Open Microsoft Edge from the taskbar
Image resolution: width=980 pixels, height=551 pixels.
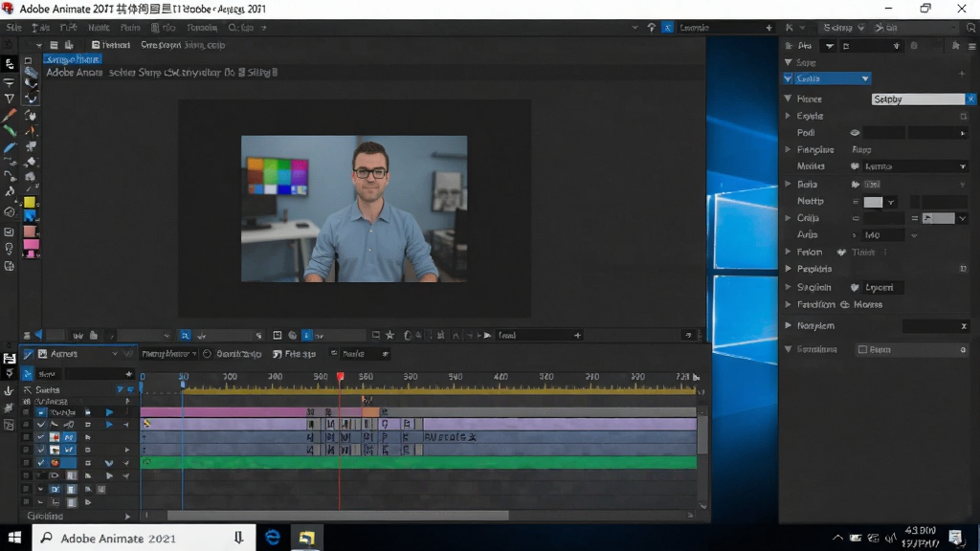pyautogui.click(x=273, y=538)
